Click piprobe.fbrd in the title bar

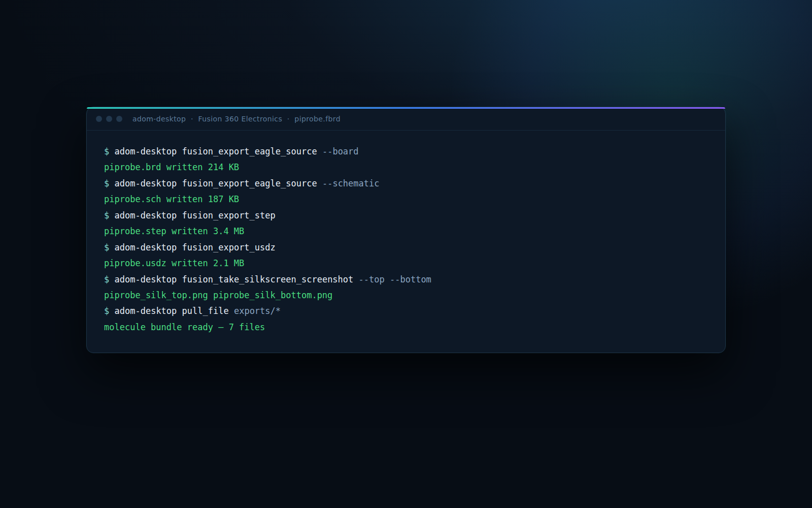pos(317,119)
